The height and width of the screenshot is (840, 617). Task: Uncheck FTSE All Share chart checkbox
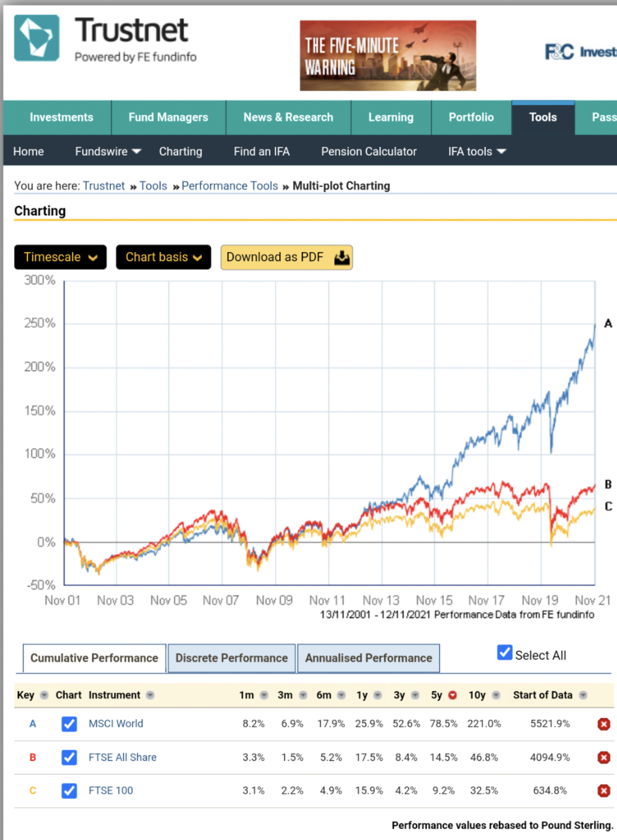[x=69, y=757]
